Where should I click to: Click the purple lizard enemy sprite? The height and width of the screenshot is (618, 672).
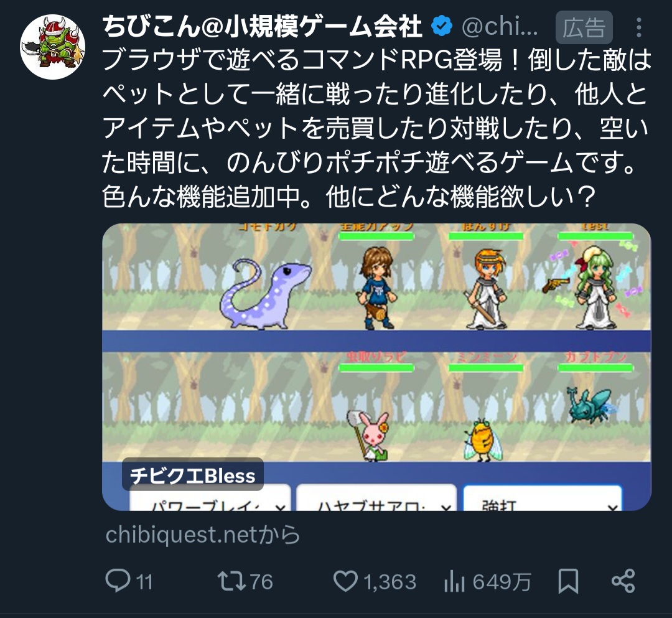coord(266,293)
